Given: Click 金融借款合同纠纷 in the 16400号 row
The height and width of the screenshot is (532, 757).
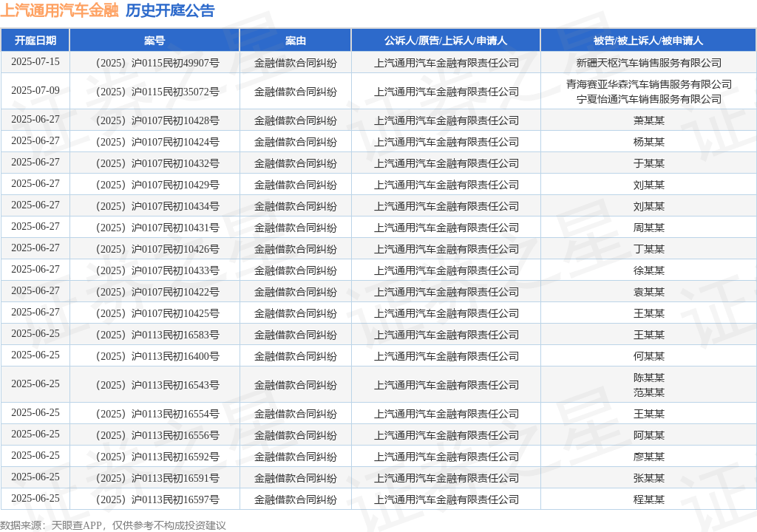Looking at the screenshot, I should [x=296, y=356].
